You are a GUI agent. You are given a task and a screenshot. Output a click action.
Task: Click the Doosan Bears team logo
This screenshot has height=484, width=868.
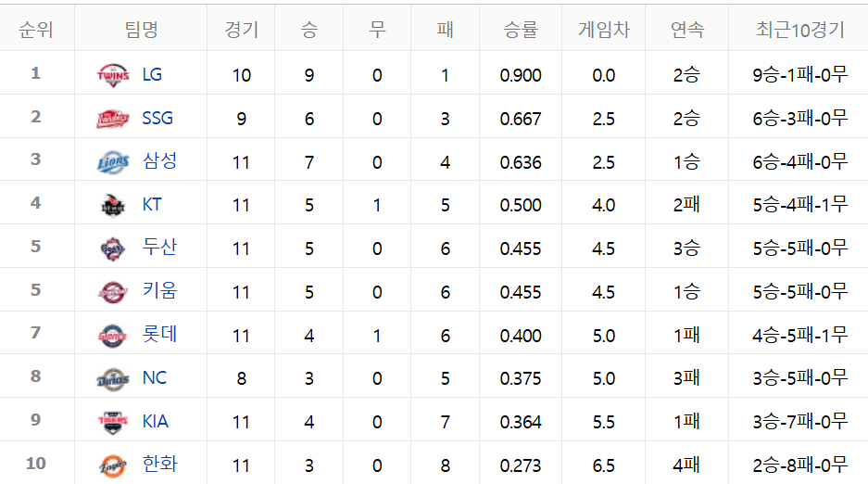pos(113,248)
